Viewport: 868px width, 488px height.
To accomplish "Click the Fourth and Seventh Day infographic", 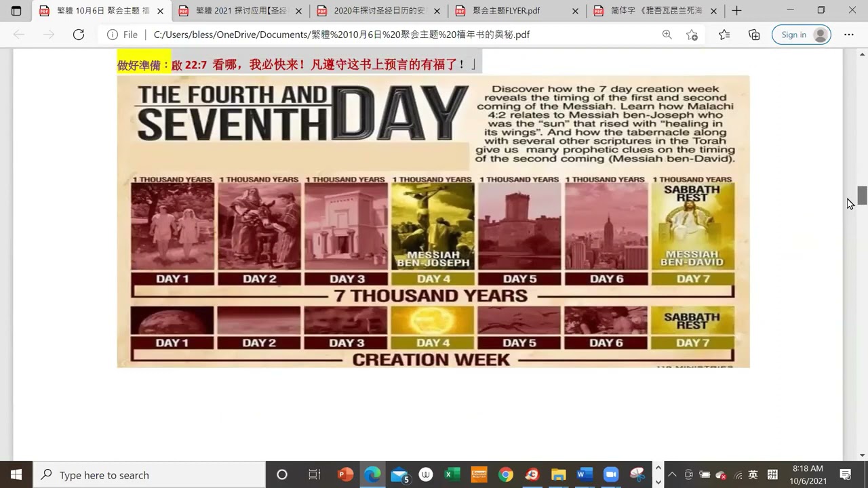I will pos(433,222).
